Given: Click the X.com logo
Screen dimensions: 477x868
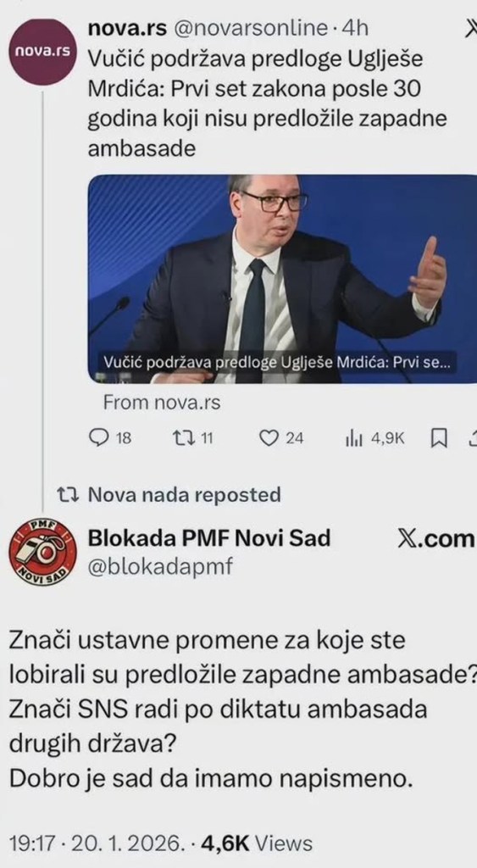Looking at the screenshot, I should 436,538.
